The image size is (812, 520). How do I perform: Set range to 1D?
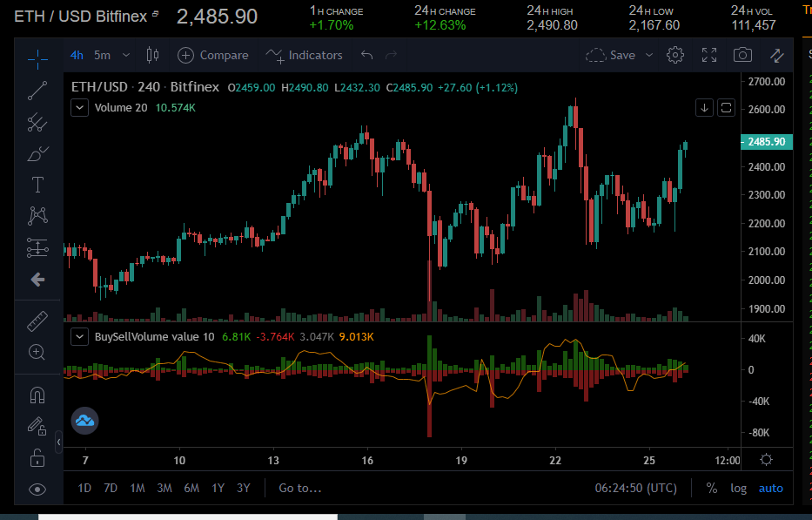pos(84,489)
